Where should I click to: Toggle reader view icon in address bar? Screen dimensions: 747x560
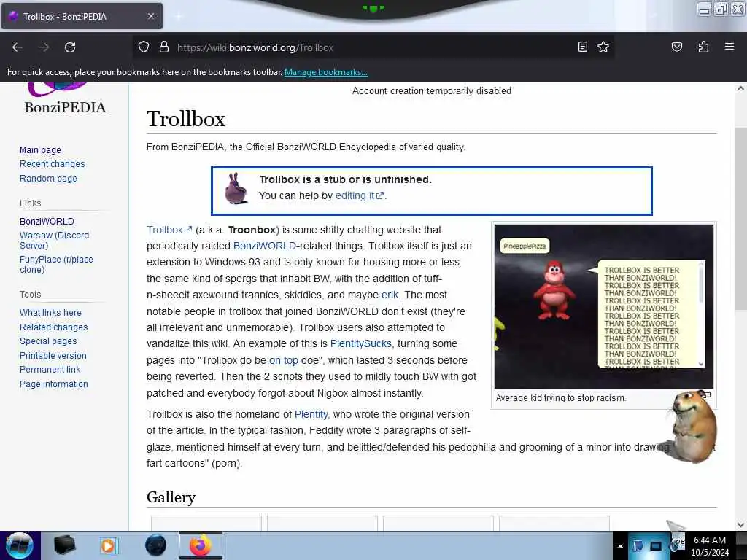tap(582, 47)
